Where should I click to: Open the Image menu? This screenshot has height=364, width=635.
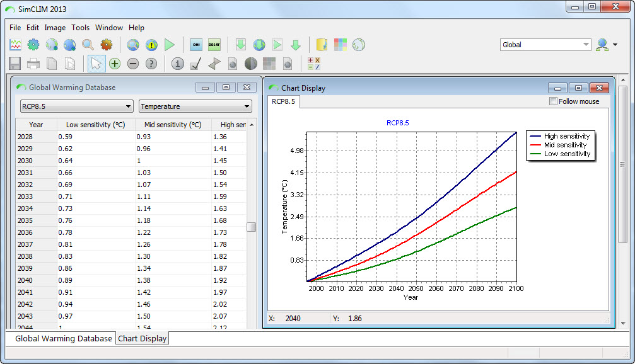(x=55, y=28)
